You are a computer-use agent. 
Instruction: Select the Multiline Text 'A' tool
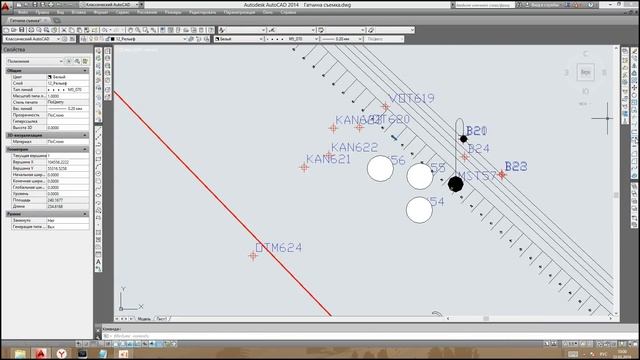tap(98, 262)
